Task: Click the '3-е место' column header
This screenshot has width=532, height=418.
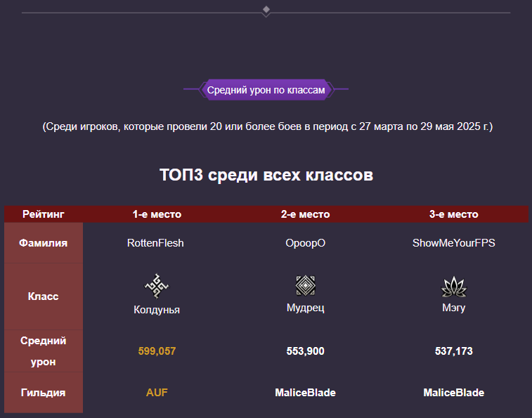Action: (453, 214)
